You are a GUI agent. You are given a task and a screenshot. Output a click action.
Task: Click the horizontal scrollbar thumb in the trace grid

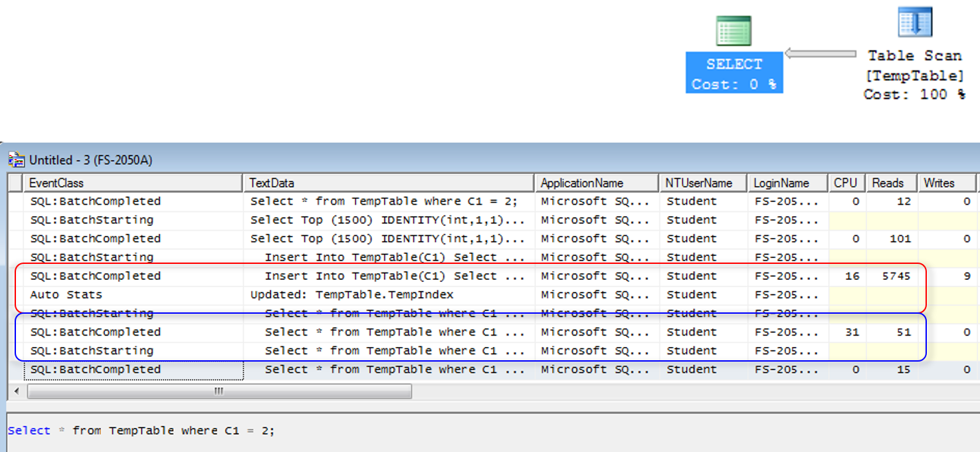(x=219, y=392)
